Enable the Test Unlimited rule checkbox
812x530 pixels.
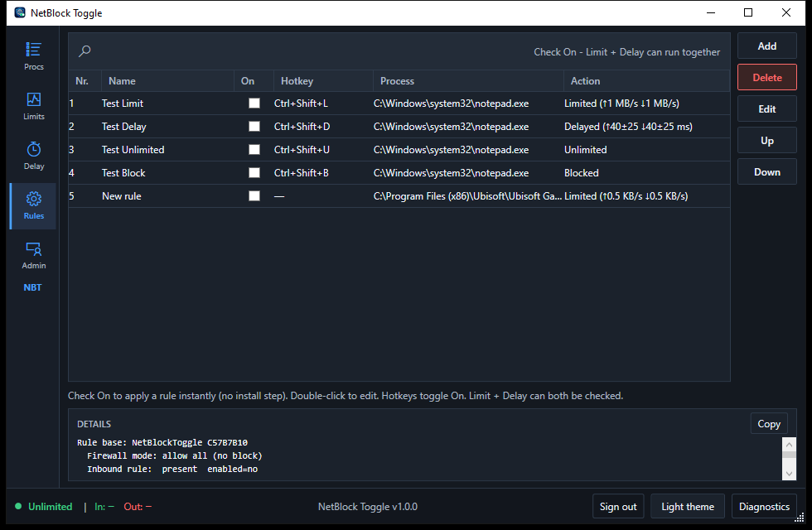click(254, 150)
